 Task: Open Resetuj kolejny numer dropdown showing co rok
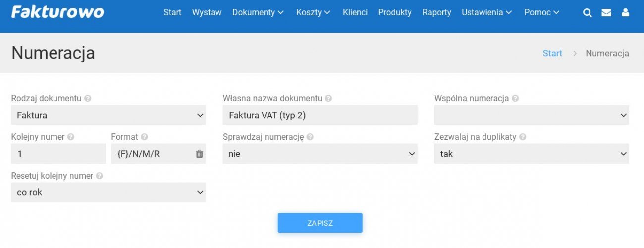tap(108, 192)
